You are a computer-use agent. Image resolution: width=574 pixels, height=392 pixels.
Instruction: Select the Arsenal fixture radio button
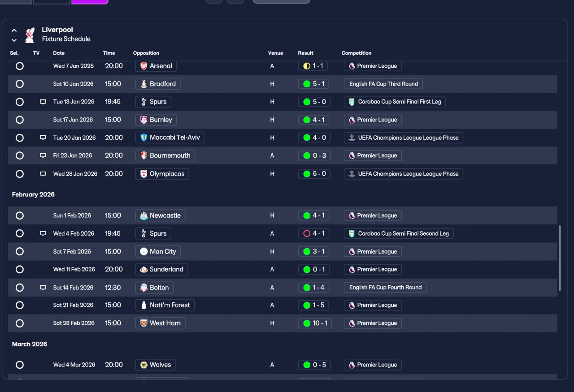[x=20, y=66]
